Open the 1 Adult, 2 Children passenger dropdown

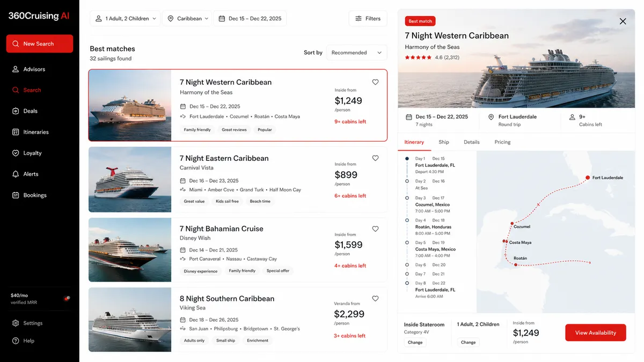tap(125, 18)
